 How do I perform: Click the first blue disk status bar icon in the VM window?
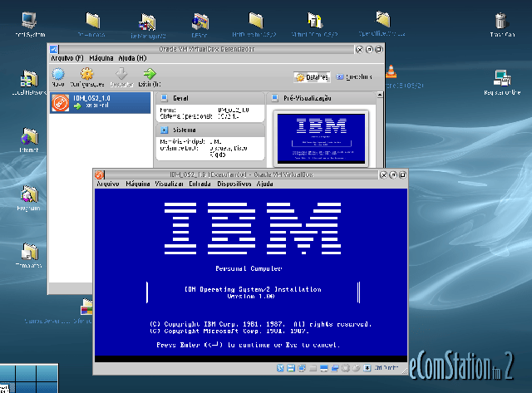click(280, 368)
